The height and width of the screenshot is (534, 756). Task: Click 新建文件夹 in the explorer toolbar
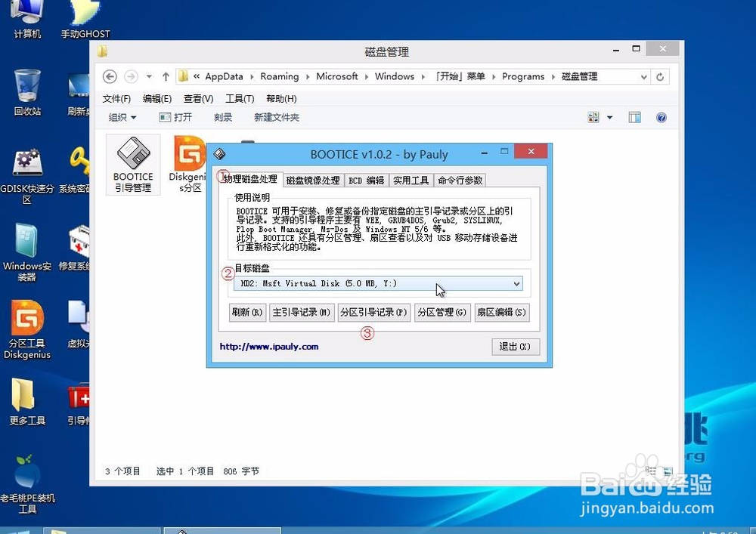point(277,118)
